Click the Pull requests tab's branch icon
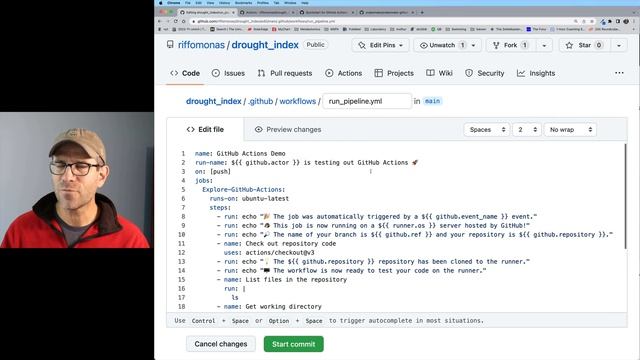 pos(261,73)
